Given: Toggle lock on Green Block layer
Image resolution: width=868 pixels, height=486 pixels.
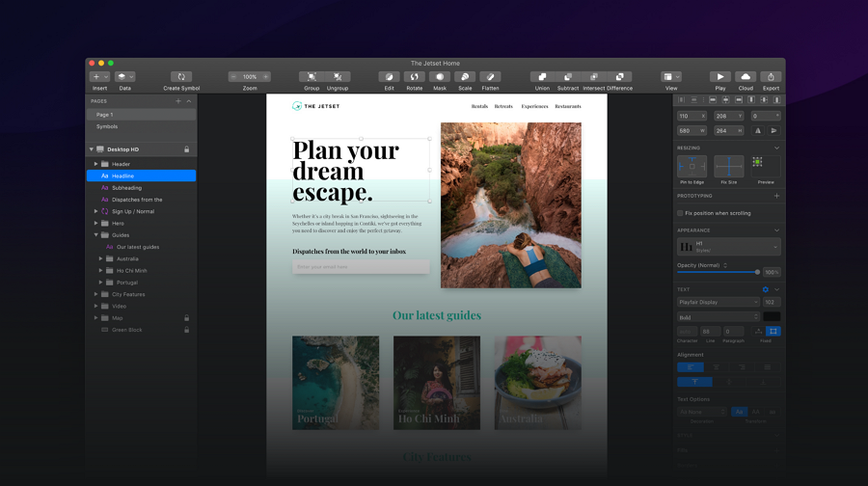Looking at the screenshot, I should tap(186, 330).
